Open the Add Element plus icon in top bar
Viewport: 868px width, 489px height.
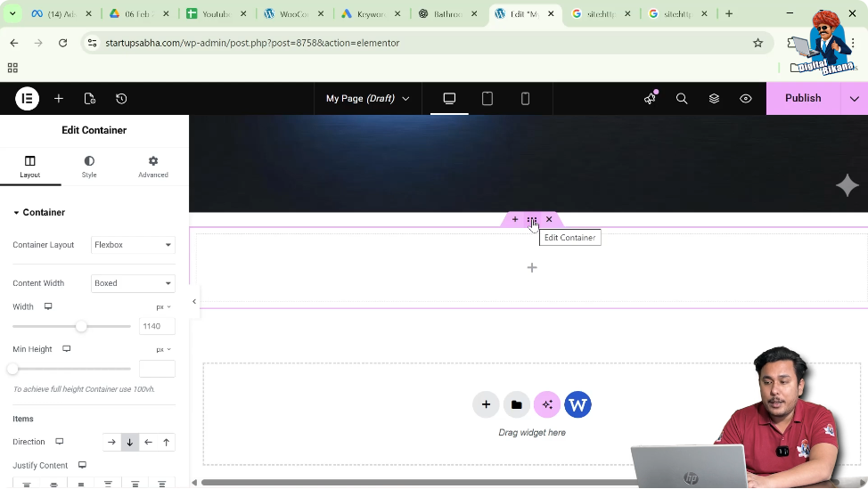click(59, 99)
